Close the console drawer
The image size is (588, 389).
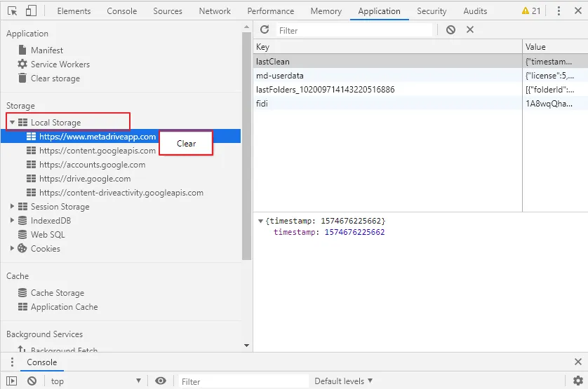point(578,362)
